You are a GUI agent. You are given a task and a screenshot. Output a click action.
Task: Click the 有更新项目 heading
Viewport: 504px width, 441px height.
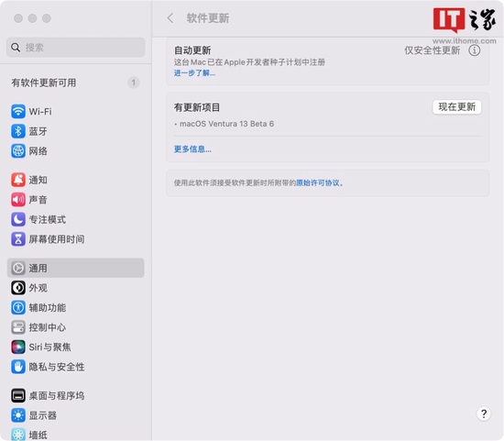pyautogui.click(x=197, y=107)
